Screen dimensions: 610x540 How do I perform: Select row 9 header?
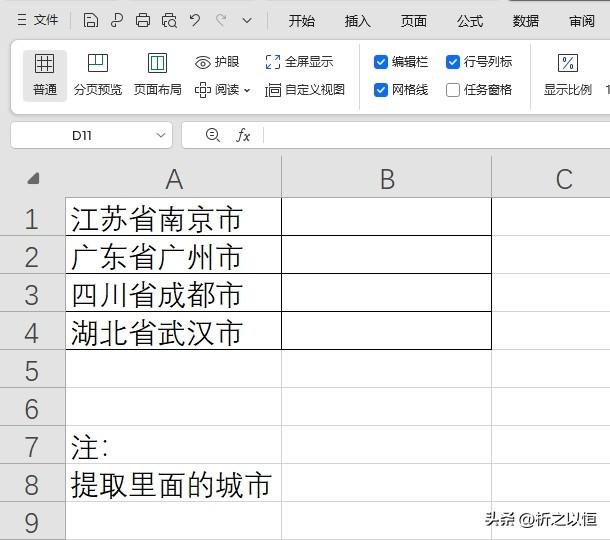click(32, 521)
